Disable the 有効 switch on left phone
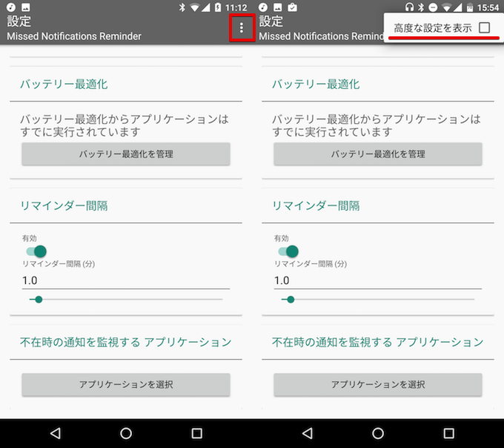Image resolution: width=504 pixels, height=448 pixels. point(37,251)
